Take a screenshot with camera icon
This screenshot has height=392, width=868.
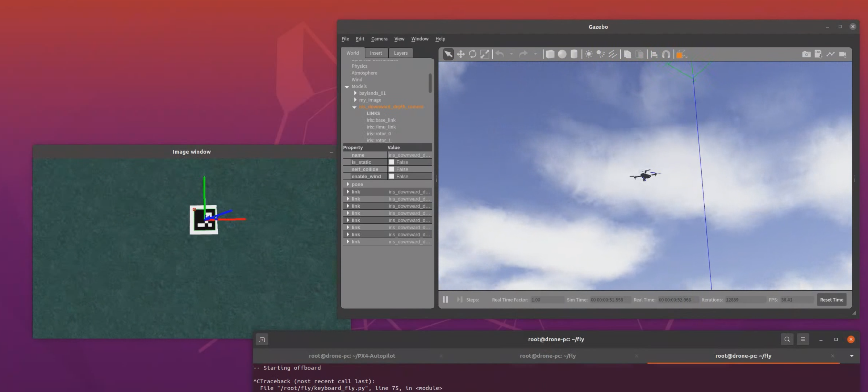(x=806, y=54)
